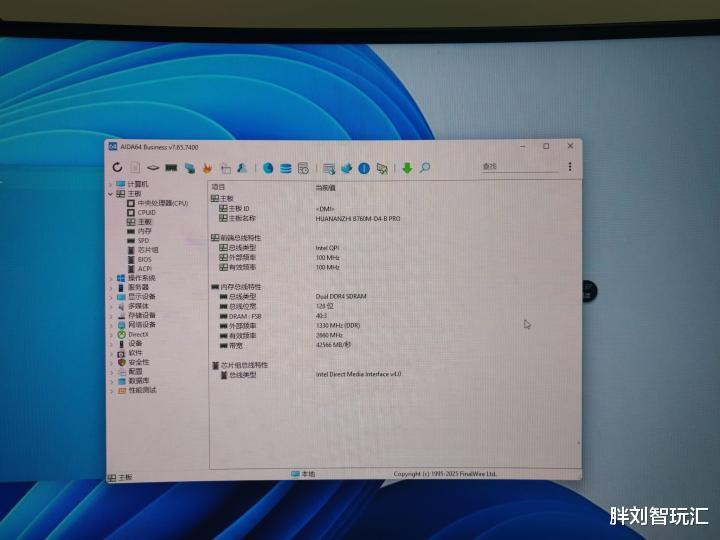Click the blue globe toolbar icon

268,169
